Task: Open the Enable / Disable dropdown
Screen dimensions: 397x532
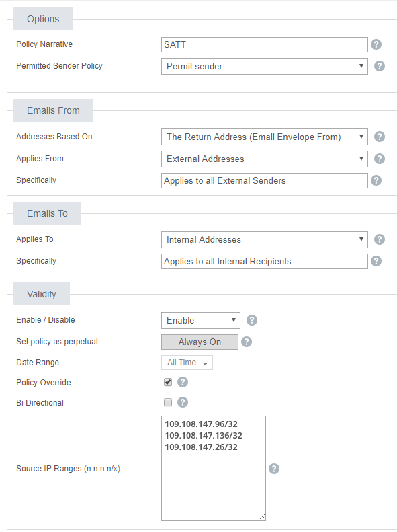Action: pyautogui.click(x=201, y=320)
